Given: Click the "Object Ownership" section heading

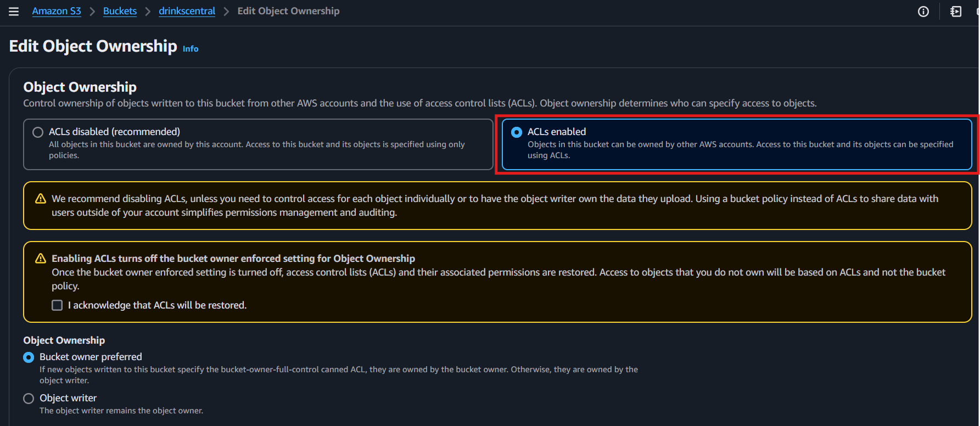Looking at the screenshot, I should (x=80, y=87).
